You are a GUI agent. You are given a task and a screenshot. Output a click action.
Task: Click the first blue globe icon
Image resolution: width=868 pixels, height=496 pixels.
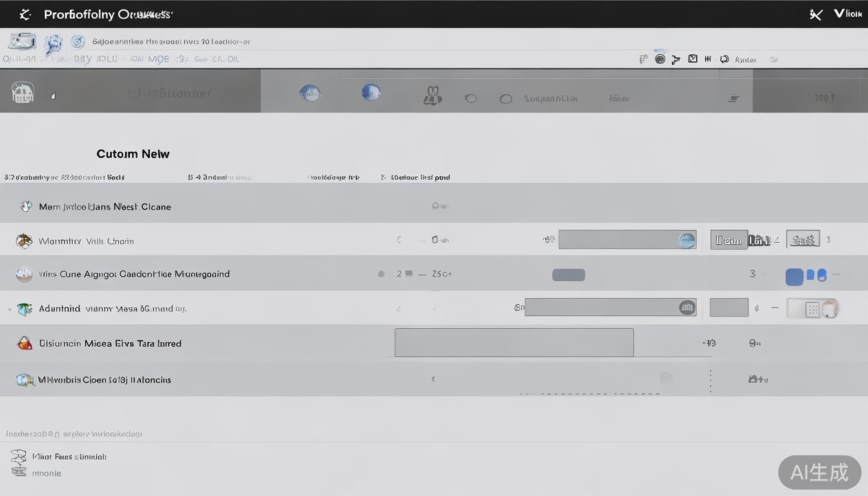(309, 93)
